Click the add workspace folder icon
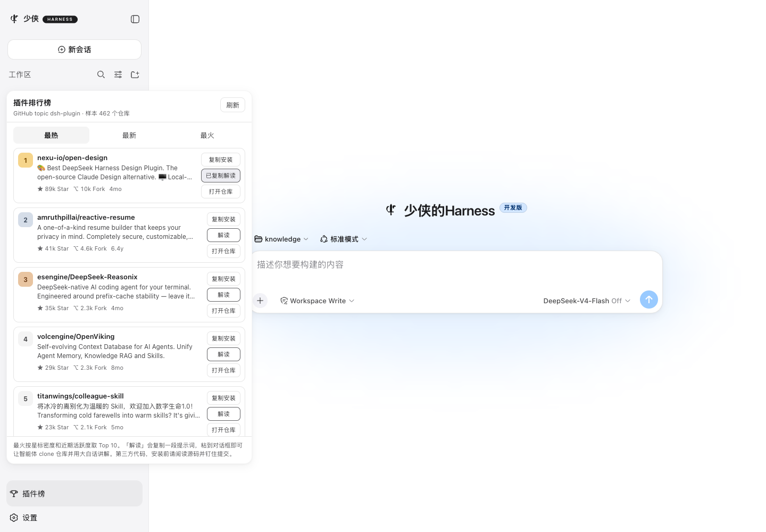766x532 pixels. [x=135, y=74]
